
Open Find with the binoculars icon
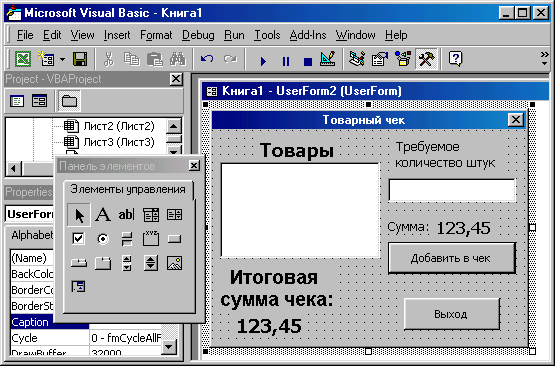pos(178,59)
